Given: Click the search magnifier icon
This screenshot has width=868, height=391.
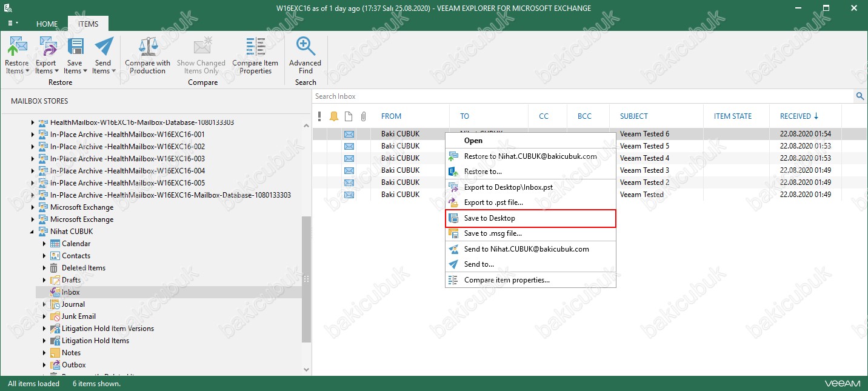Looking at the screenshot, I should pyautogui.click(x=860, y=96).
